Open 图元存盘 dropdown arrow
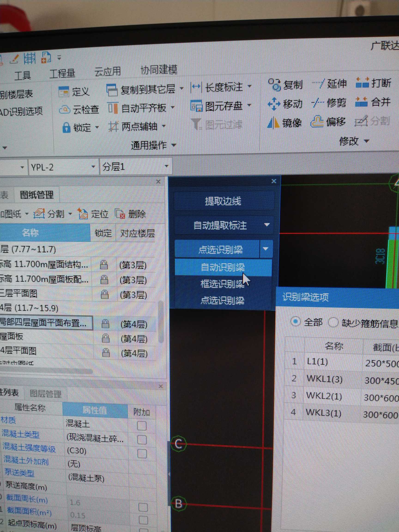The width and height of the screenshot is (399, 532). [x=249, y=105]
